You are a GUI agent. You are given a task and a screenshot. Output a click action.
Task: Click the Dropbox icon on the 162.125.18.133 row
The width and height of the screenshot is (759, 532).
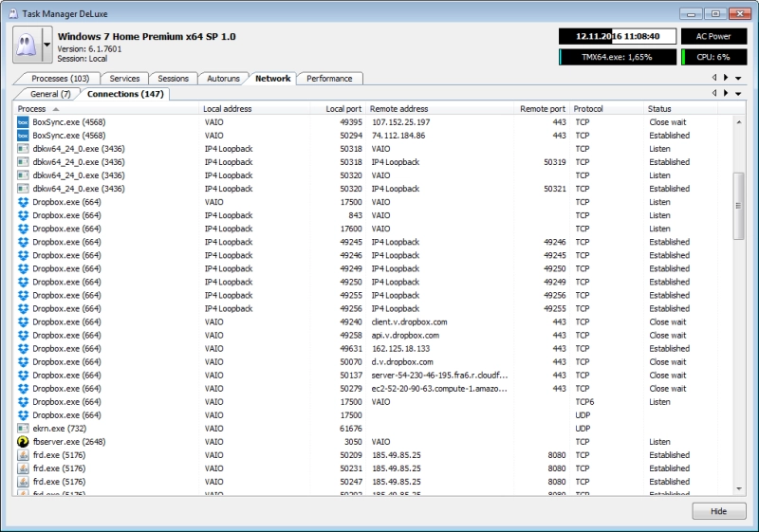click(23, 349)
